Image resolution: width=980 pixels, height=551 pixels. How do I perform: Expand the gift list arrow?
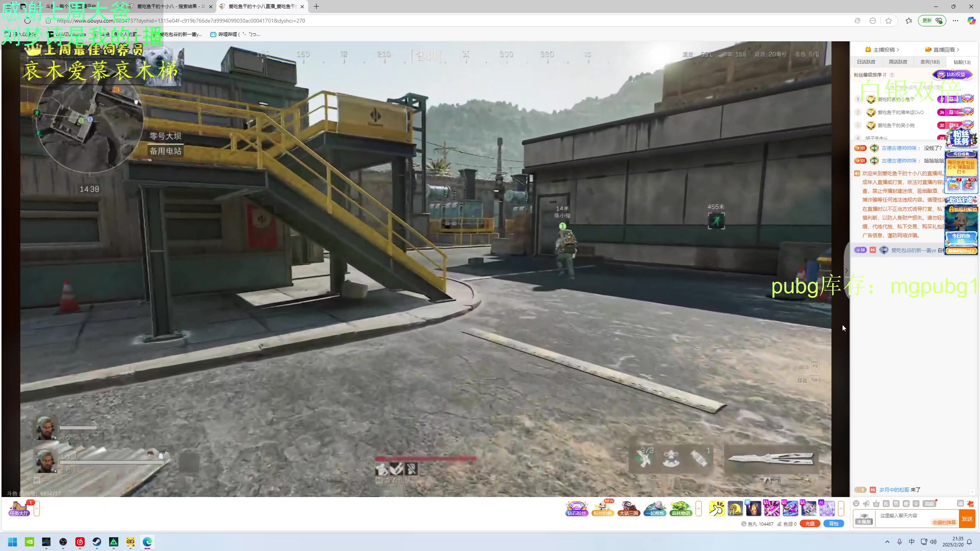point(841,509)
